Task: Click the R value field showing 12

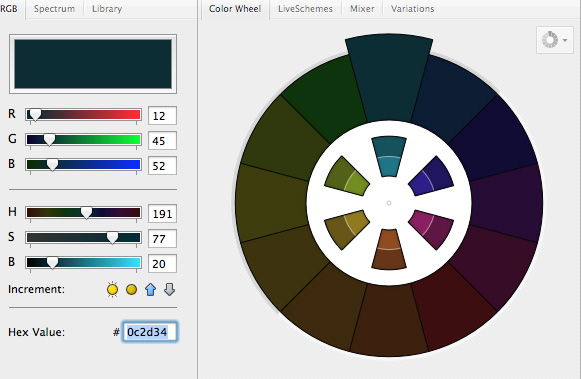Action: [x=162, y=116]
